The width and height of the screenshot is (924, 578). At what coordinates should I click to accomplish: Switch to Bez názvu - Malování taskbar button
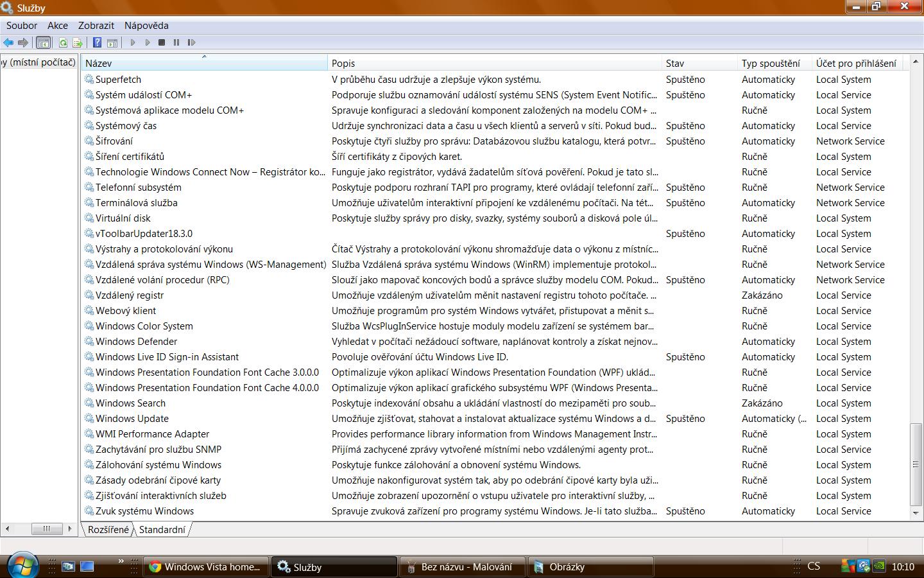[x=462, y=567]
